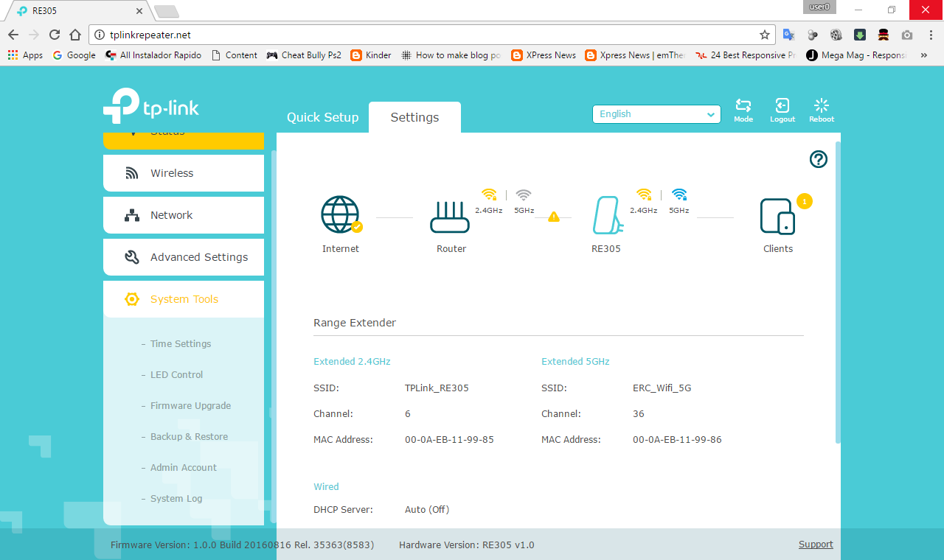Viewport: 944px width, 560px height.
Task: Open the help question mark icon
Action: pyautogui.click(x=819, y=159)
